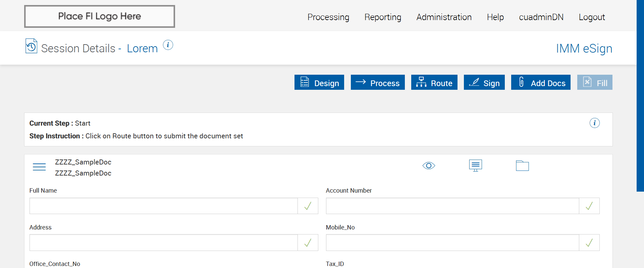Preview ZZZZ_SampleDoc with the eye icon
644x268 pixels.
tap(429, 166)
